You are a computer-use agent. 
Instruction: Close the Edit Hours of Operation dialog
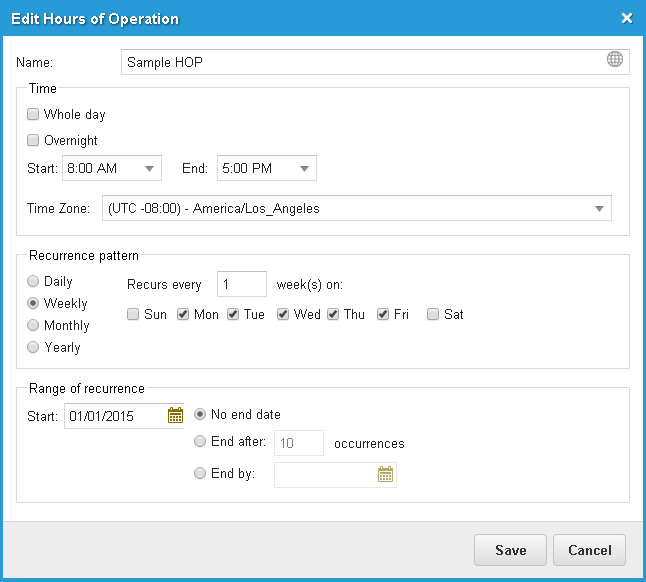coord(627,18)
